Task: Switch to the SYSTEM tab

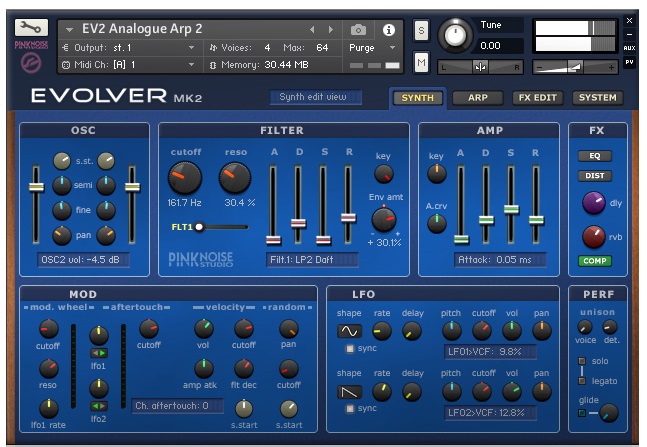Action: tap(597, 98)
